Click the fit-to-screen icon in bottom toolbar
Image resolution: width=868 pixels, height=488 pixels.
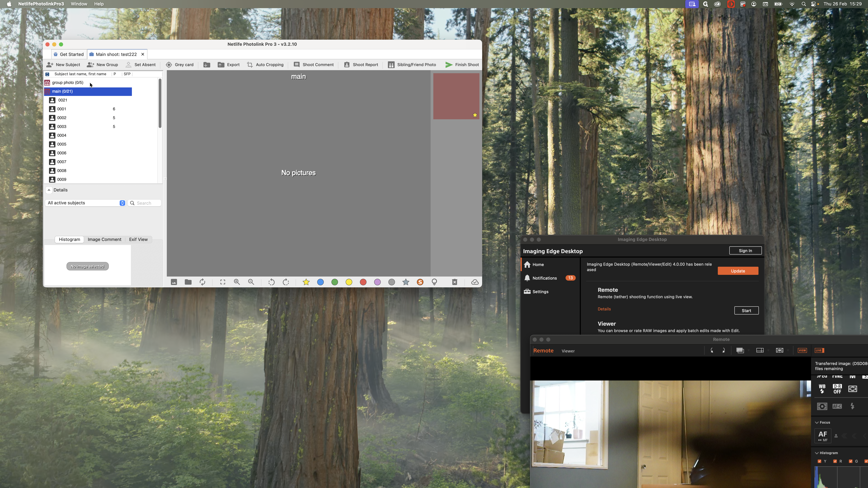[223, 282]
